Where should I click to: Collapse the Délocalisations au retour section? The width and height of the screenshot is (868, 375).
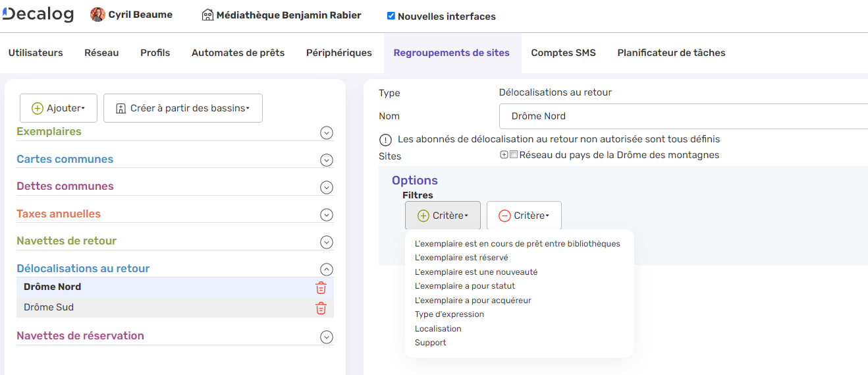click(x=326, y=269)
